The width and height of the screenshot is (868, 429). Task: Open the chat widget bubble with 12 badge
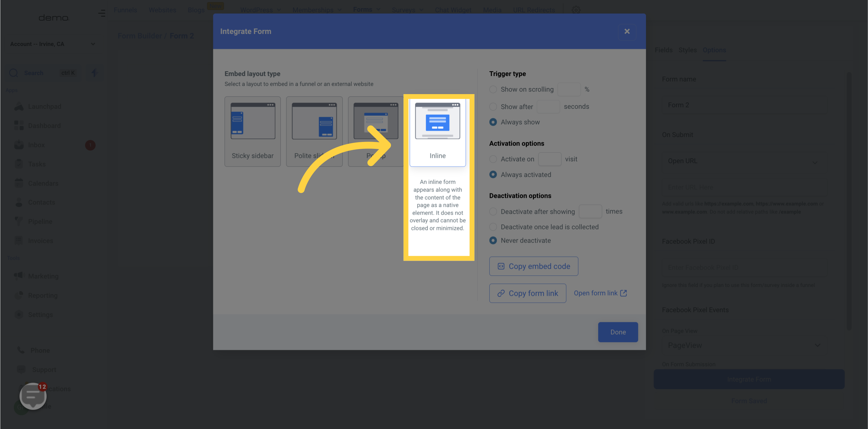point(33,396)
